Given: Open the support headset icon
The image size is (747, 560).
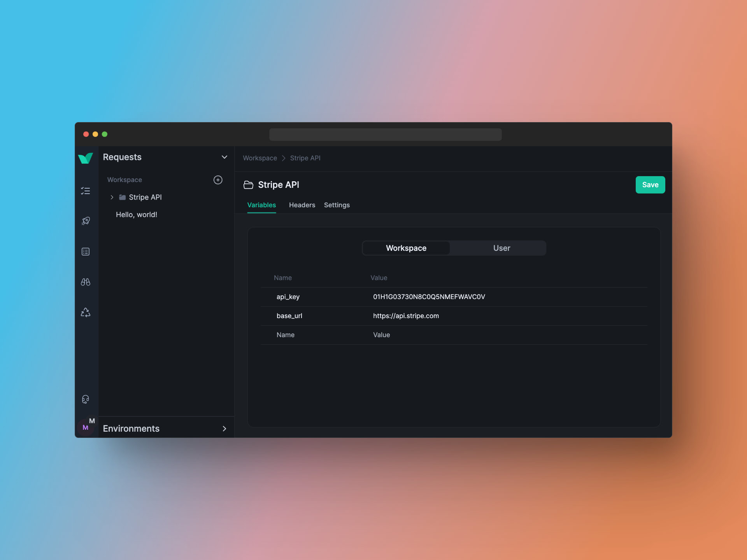Looking at the screenshot, I should (86, 399).
